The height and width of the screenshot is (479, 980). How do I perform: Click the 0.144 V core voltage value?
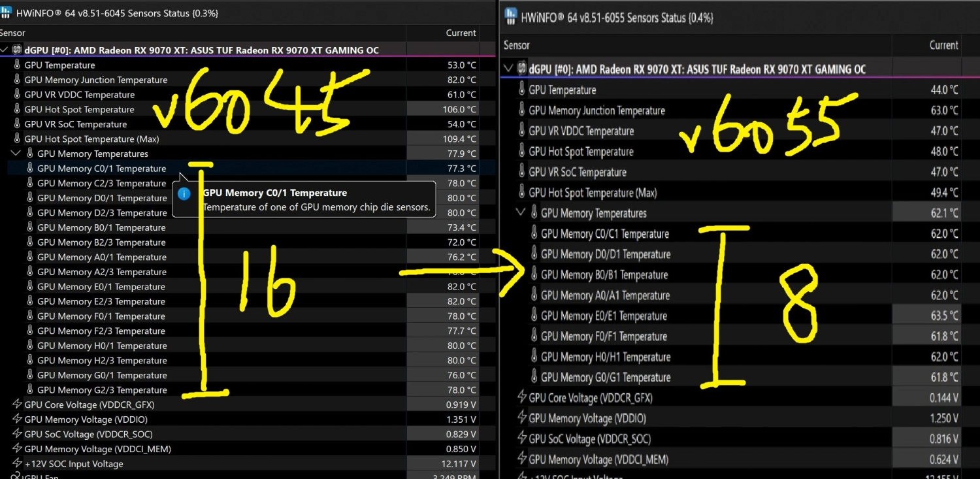click(x=944, y=397)
